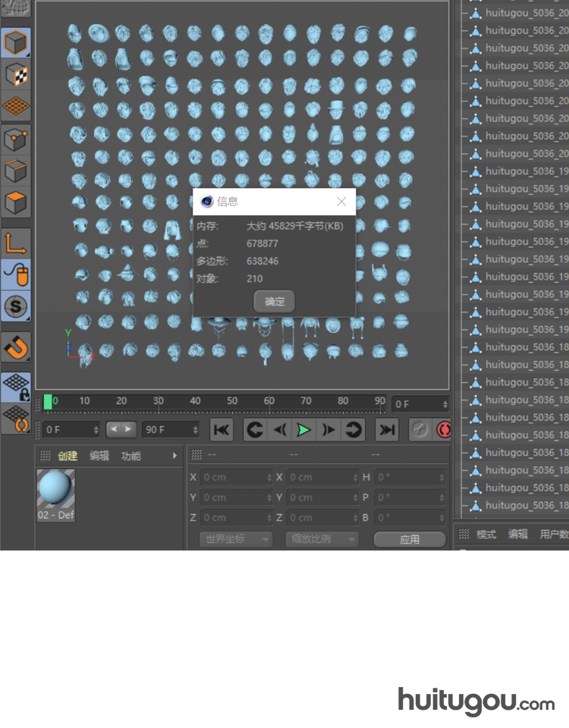Switch to Edges mode
The width and height of the screenshot is (569, 728).
click(x=16, y=171)
